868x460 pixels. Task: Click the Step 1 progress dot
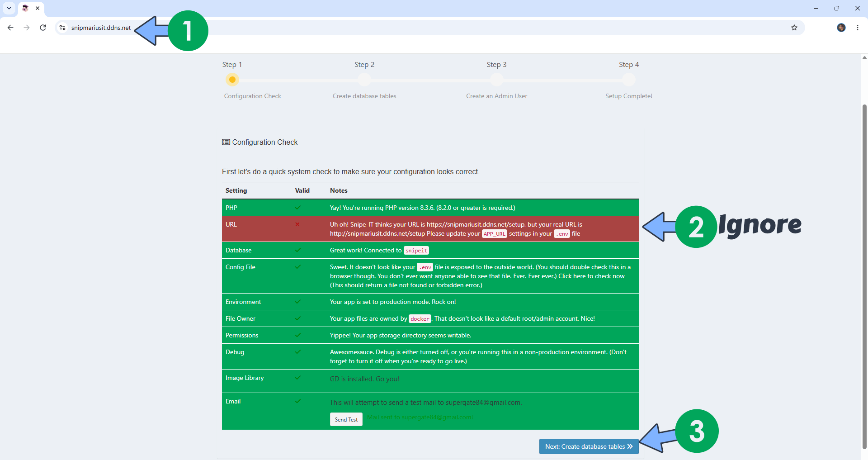pyautogui.click(x=232, y=80)
